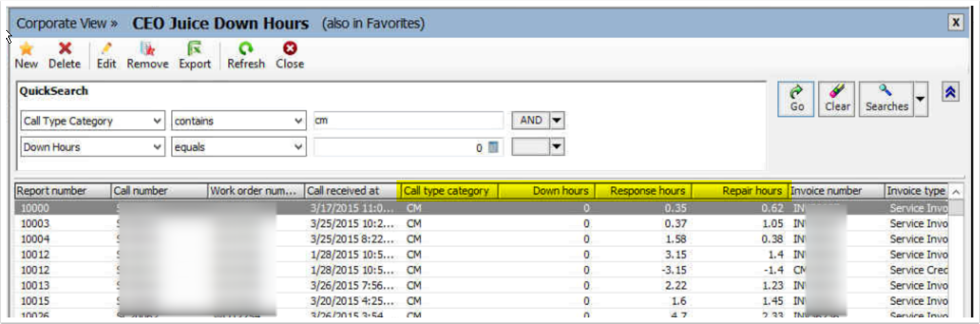This screenshot has height=324, width=980.
Task: Click response hours value 2.22
Action: [x=676, y=285]
